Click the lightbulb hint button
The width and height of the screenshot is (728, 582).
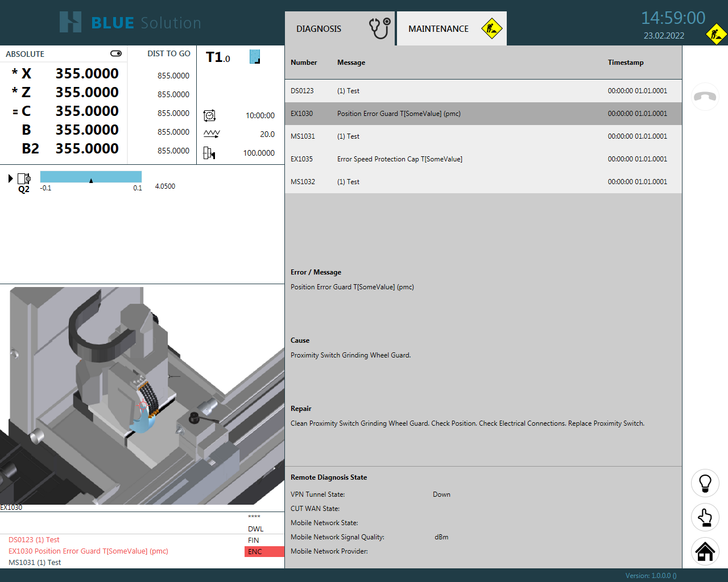(x=705, y=483)
